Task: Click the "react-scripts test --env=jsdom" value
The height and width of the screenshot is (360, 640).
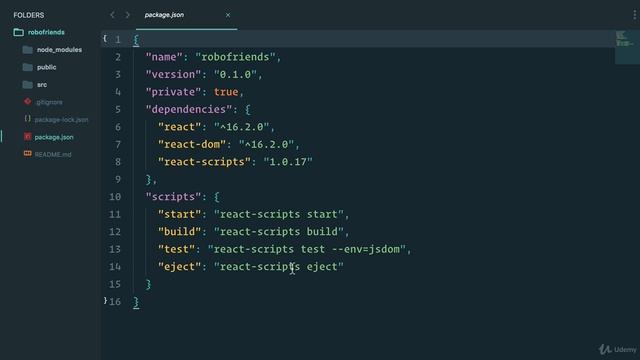Action: [307, 250]
